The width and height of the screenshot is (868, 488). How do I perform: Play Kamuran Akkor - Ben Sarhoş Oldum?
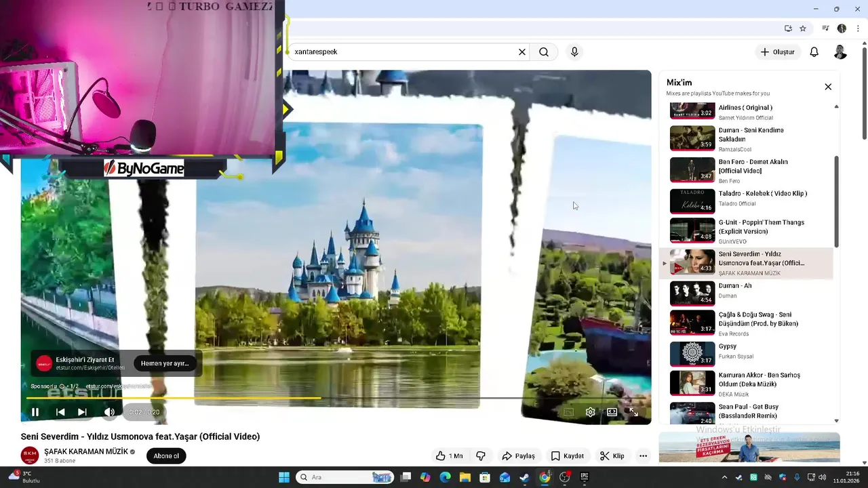point(746,384)
